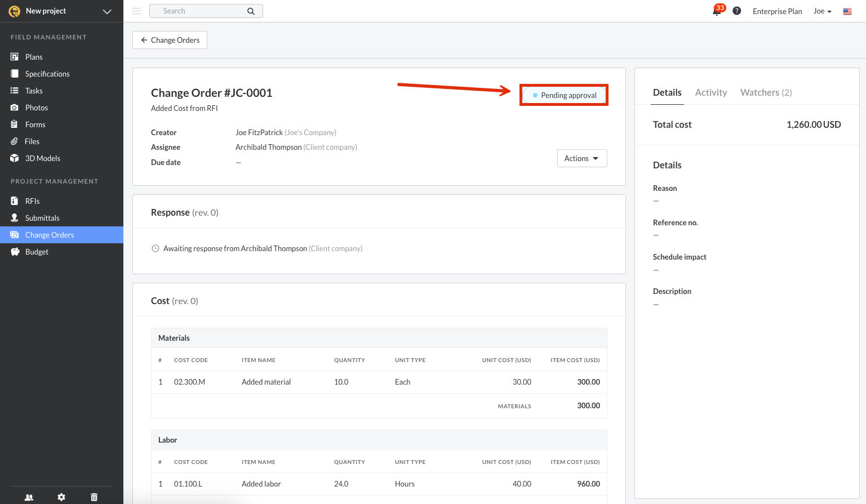Switch to the Watchers tab
This screenshot has width=866, height=504.
[x=766, y=92]
